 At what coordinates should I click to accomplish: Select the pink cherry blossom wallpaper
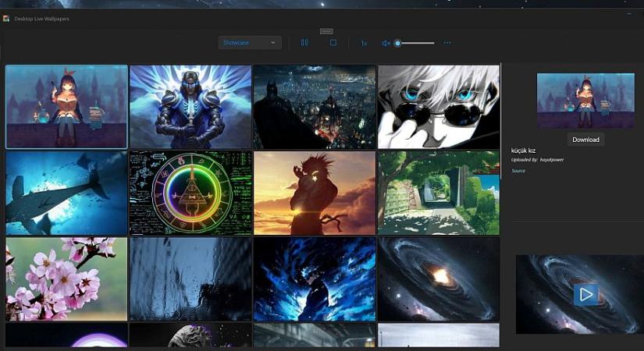66,279
